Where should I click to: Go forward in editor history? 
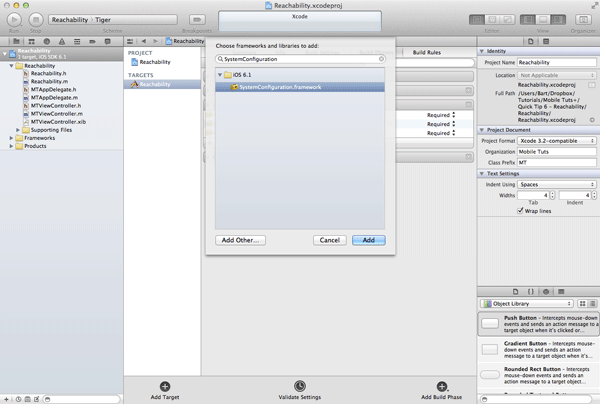155,41
